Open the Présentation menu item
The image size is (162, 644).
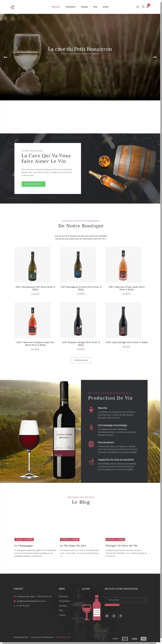click(x=70, y=7)
